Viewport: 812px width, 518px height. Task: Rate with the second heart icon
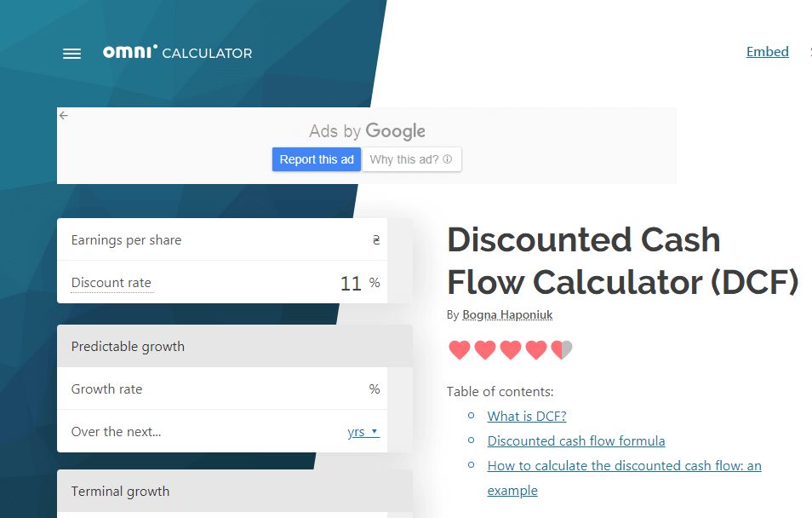[x=484, y=350]
